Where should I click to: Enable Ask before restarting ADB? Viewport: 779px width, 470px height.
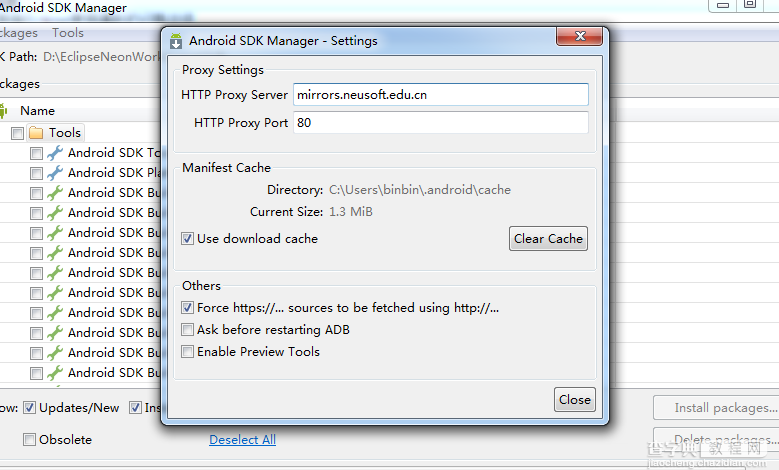click(x=187, y=329)
